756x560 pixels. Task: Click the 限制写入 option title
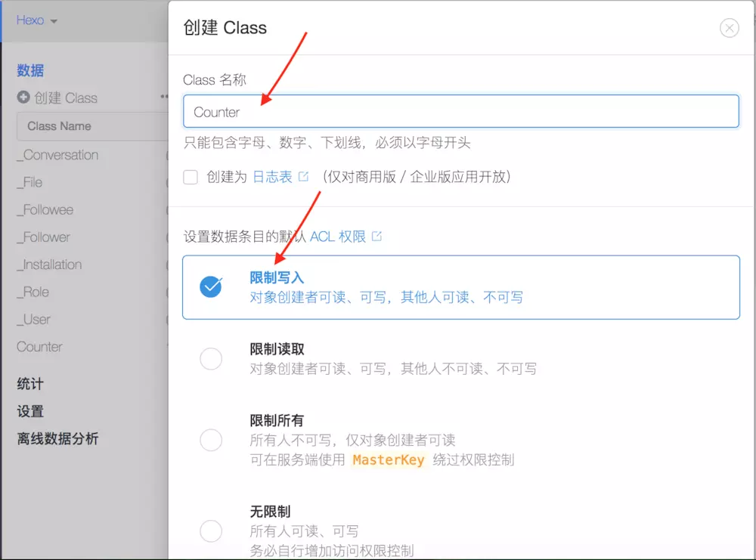tap(277, 277)
